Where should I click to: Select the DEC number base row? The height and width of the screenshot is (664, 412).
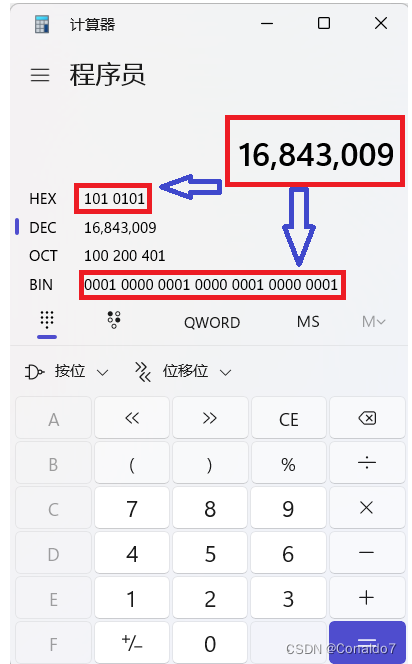click(93, 227)
